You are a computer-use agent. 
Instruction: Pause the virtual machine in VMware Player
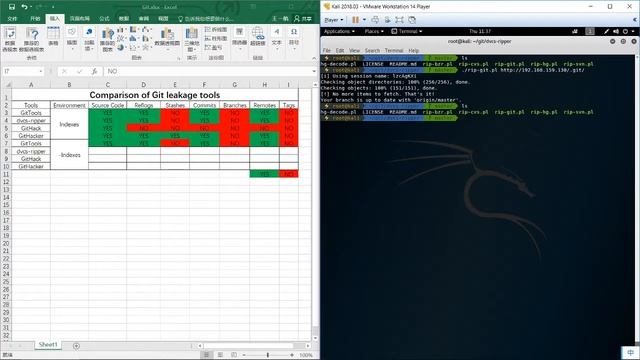click(356, 20)
